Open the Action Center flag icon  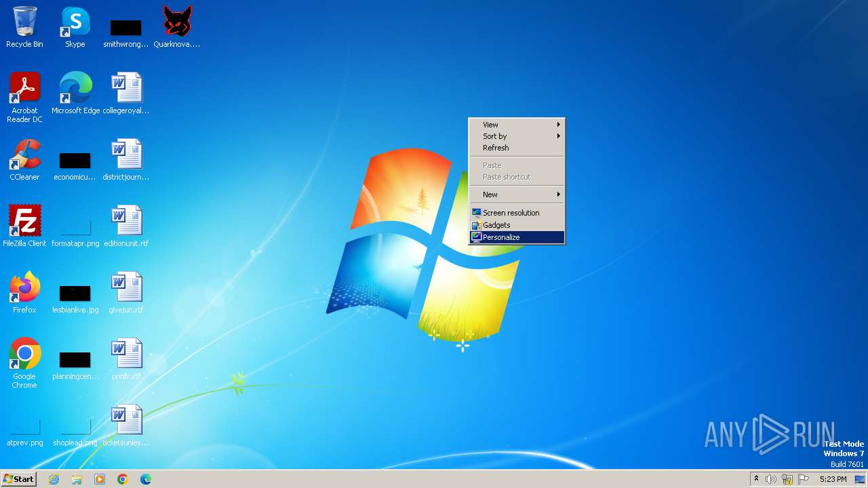[x=804, y=479]
